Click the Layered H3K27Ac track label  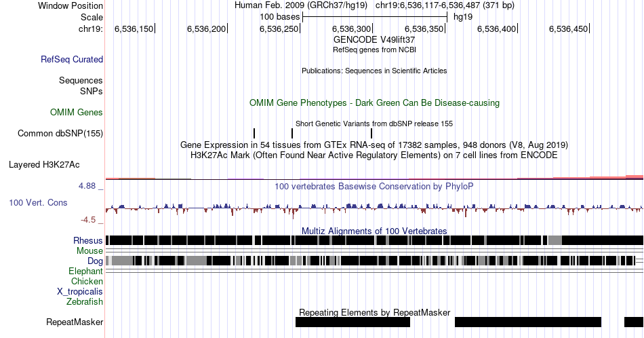click(44, 164)
